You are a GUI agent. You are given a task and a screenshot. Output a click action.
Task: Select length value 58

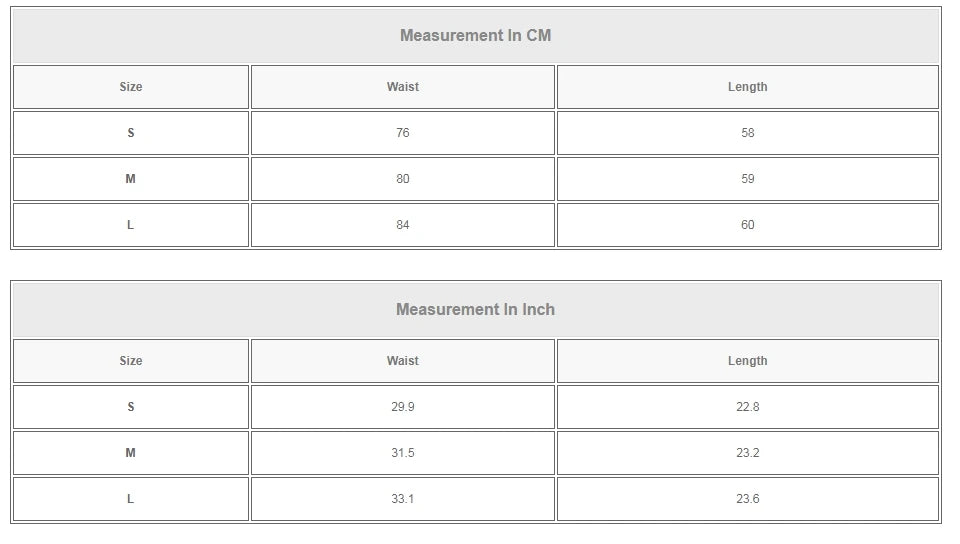[x=748, y=133]
